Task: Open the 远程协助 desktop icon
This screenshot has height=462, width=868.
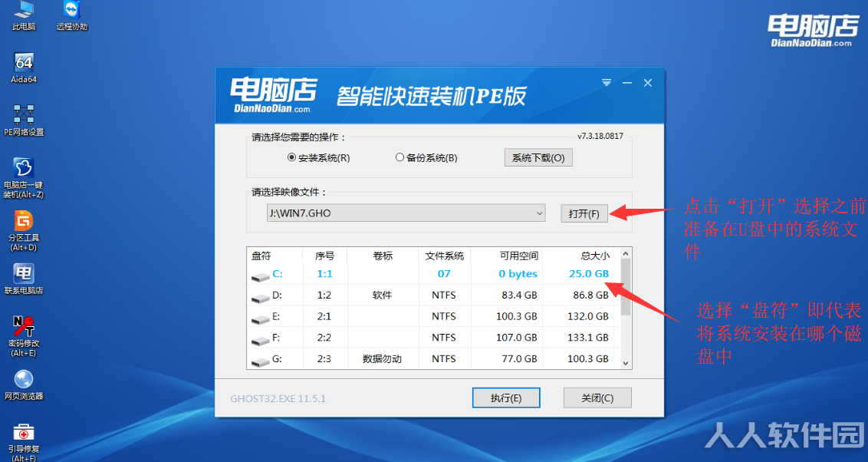Action: (72, 15)
